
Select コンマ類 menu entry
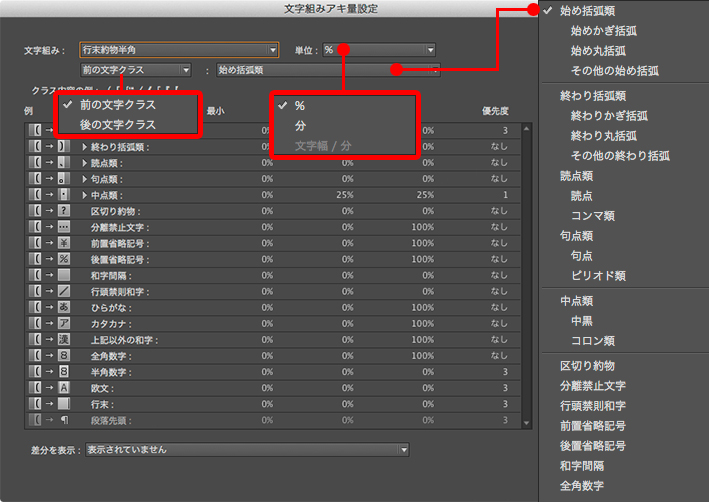tap(593, 216)
